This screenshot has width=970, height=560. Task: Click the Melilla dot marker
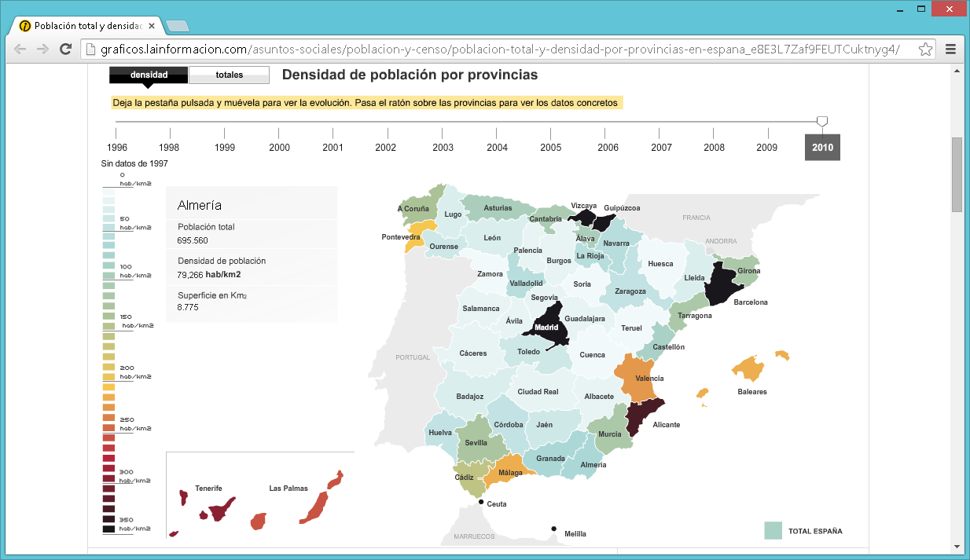[553, 529]
